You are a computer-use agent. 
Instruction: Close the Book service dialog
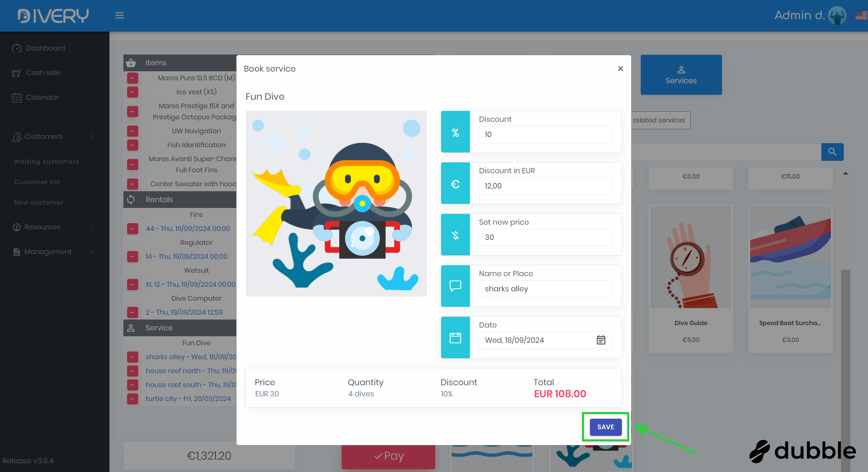coord(620,69)
